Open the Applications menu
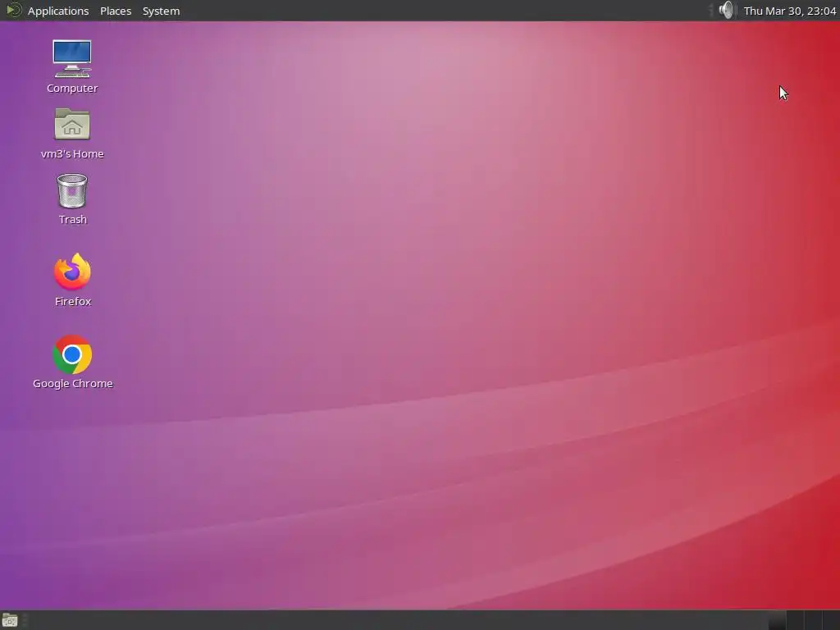Viewport: 840px width, 630px height. (58, 11)
